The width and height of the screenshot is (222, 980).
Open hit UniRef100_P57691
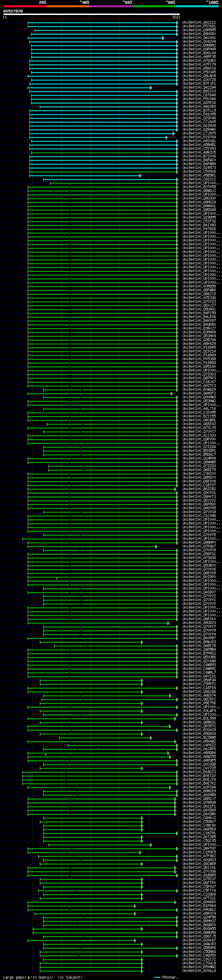199,26
